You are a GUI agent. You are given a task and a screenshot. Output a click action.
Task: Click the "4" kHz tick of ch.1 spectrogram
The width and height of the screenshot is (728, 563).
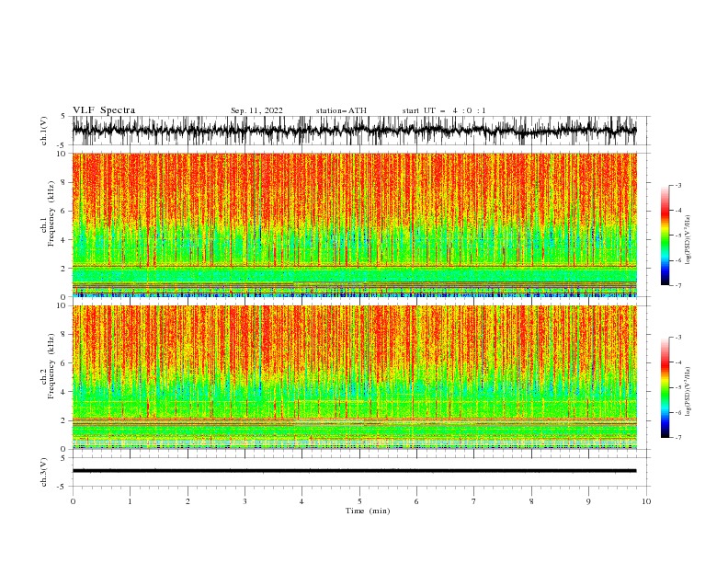pos(64,240)
